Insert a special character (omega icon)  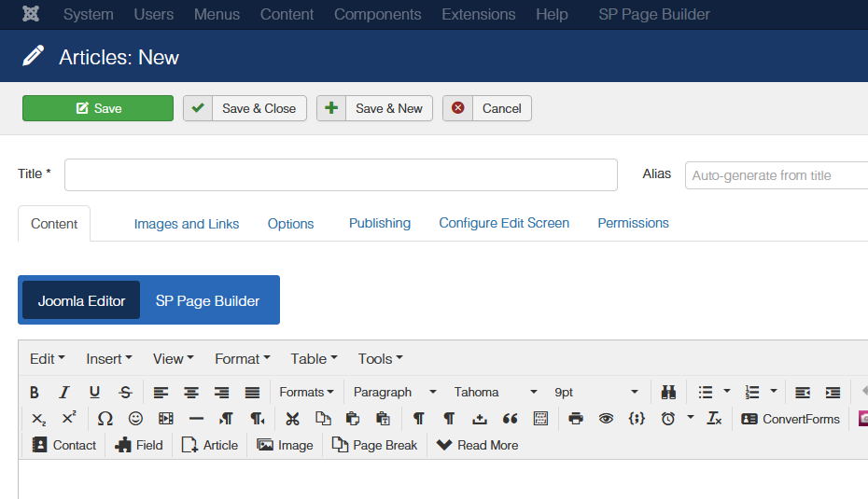click(x=105, y=419)
